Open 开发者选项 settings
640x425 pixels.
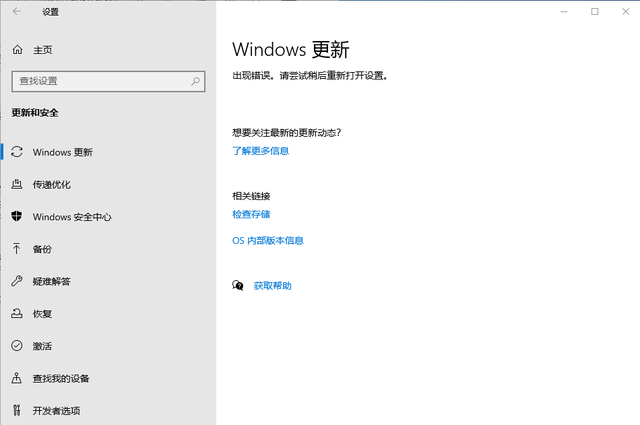[57, 411]
